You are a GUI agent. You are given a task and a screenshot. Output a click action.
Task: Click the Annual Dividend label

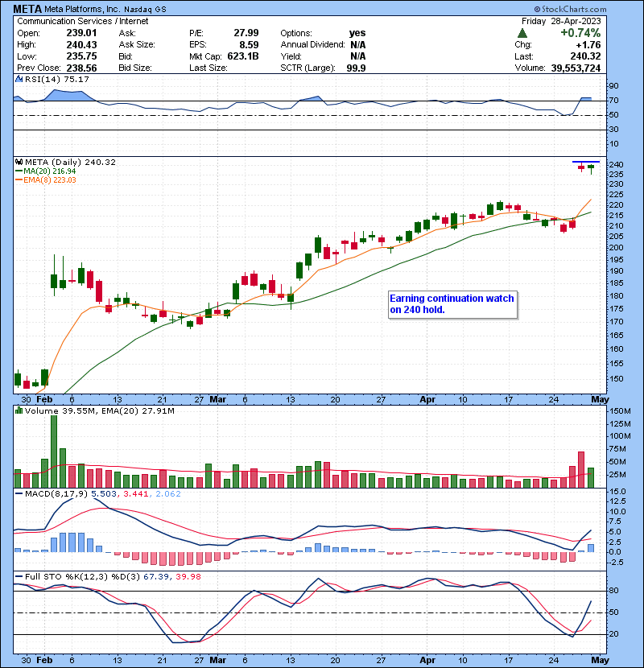click(312, 45)
